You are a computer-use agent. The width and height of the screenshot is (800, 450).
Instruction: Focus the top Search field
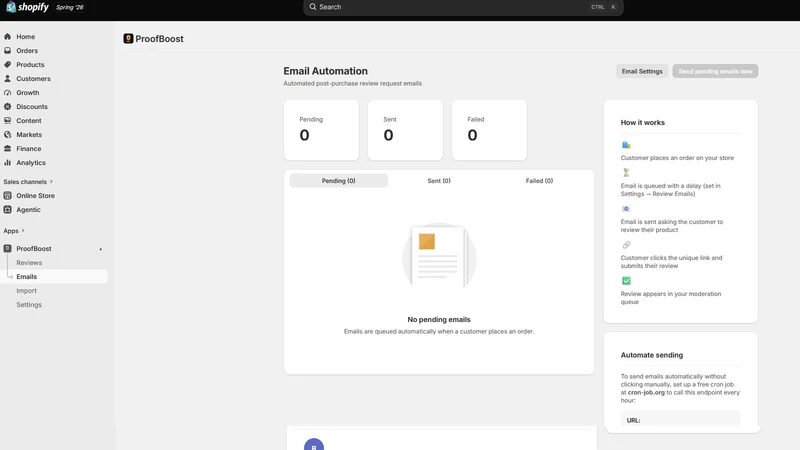coord(463,7)
